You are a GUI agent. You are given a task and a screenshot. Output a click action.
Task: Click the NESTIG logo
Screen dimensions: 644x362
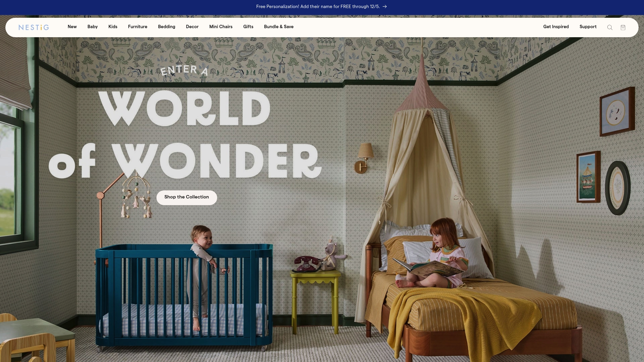click(34, 27)
